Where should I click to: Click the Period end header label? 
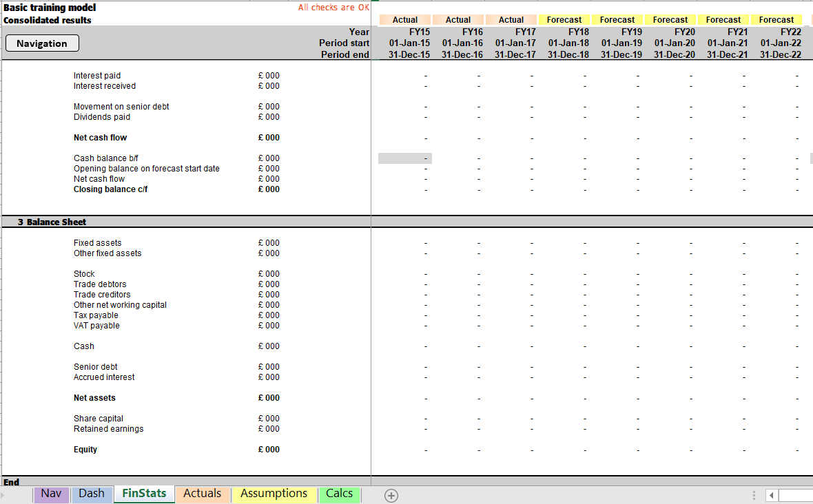pos(345,54)
